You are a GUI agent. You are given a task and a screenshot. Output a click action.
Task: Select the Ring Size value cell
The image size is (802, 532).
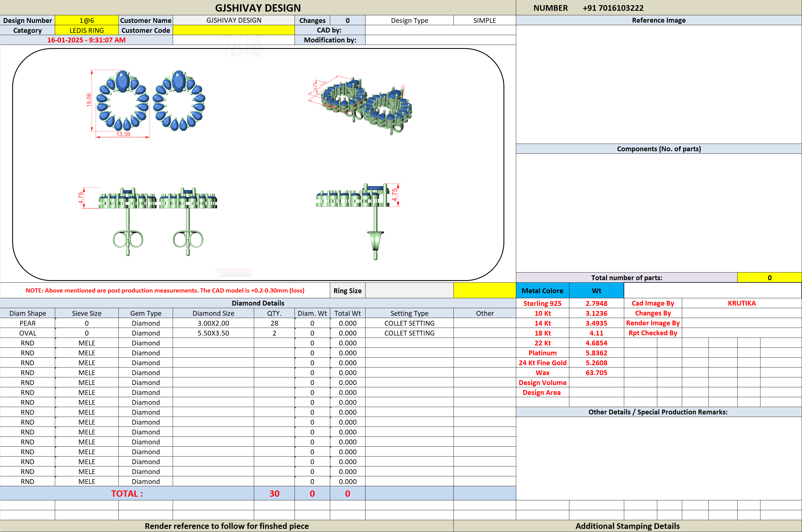409,291
